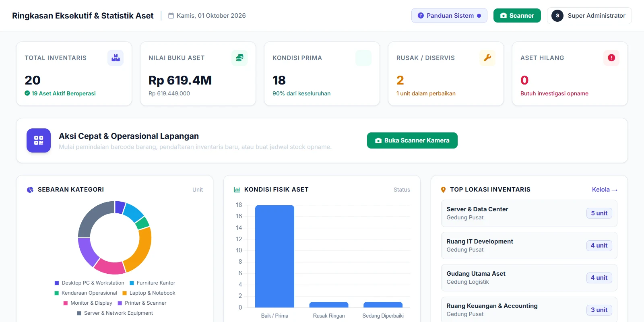Click the Ringkasan Eksekutif & Statistik Aset title
The width and height of the screenshot is (644, 322).
click(83, 16)
